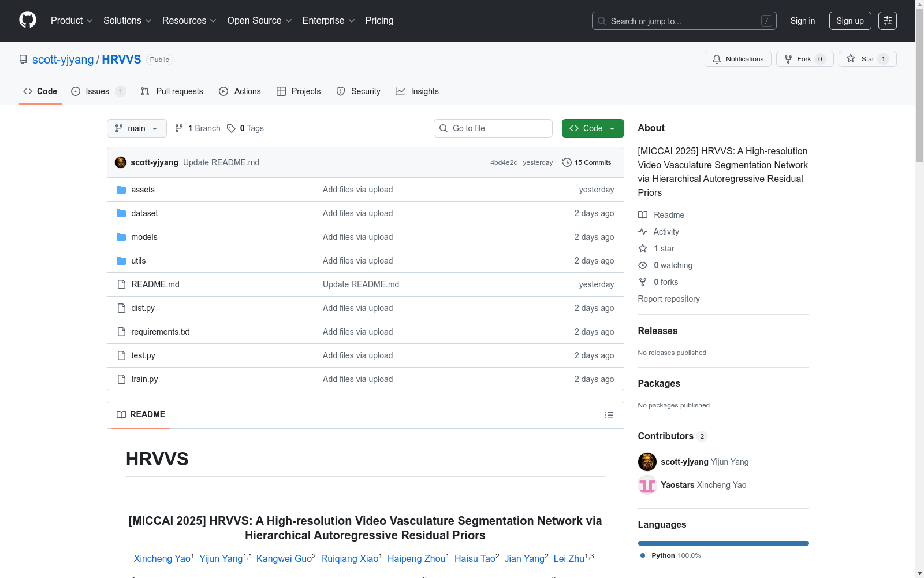Image resolution: width=924 pixels, height=578 pixels.
Task: Click the eye icon beside watching
Action: 643,265
